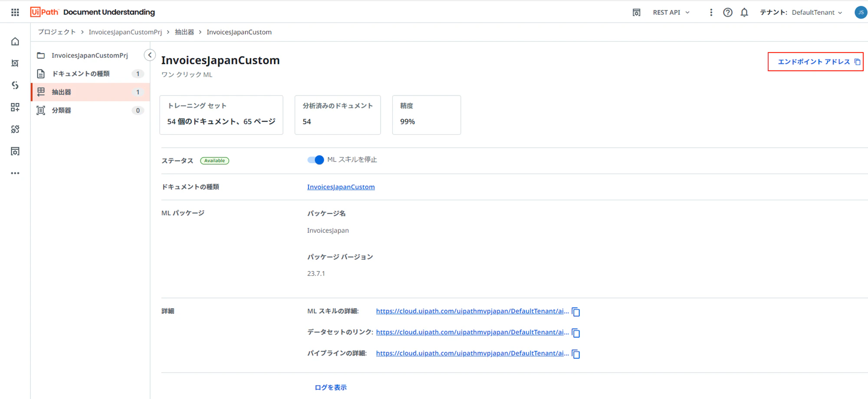868x399 pixels.
Task: Copy the ML スキルの詳細 URL
Action: point(576,312)
